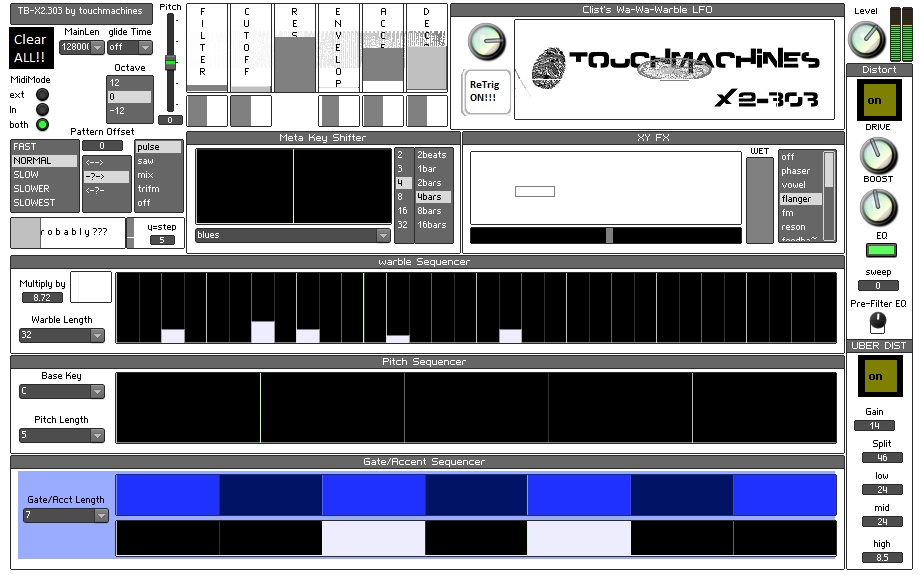
Task: Click the low value 24
Action: (882, 489)
